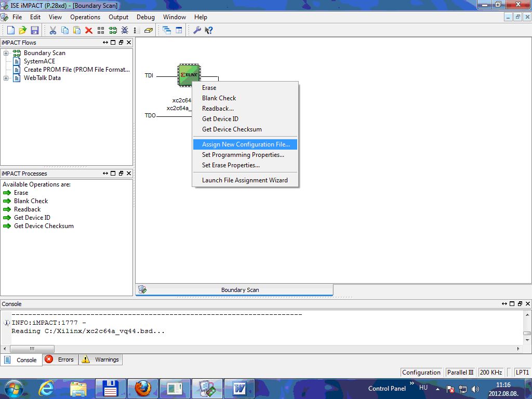Click the What's This help icon
532x399 pixels.
click(209, 31)
